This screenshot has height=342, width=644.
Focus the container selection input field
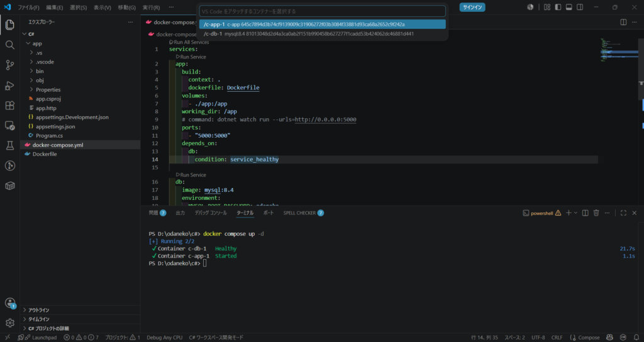click(323, 11)
